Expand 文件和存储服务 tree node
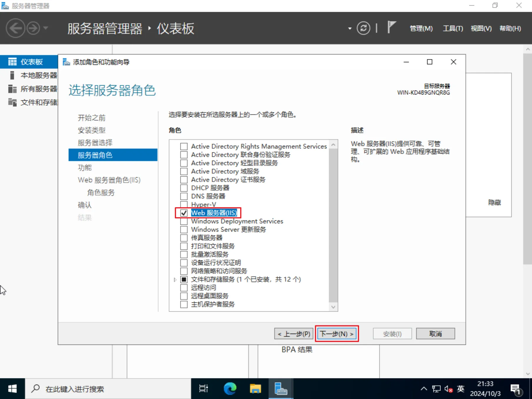532x399 pixels. click(175, 280)
